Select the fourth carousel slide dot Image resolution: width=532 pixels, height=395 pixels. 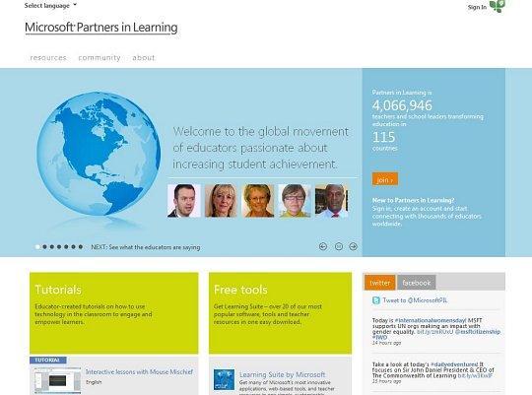click(x=59, y=247)
